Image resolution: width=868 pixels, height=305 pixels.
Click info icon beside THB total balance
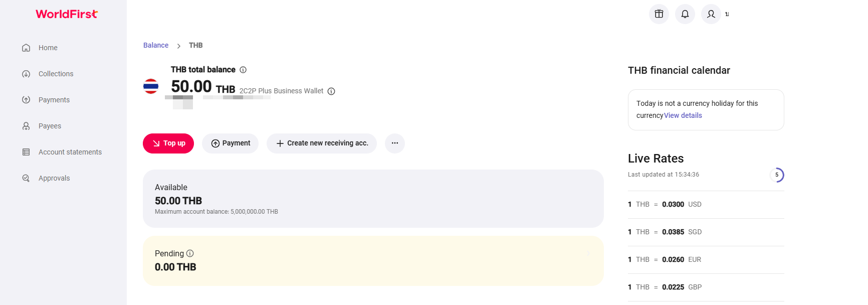pyautogui.click(x=243, y=70)
